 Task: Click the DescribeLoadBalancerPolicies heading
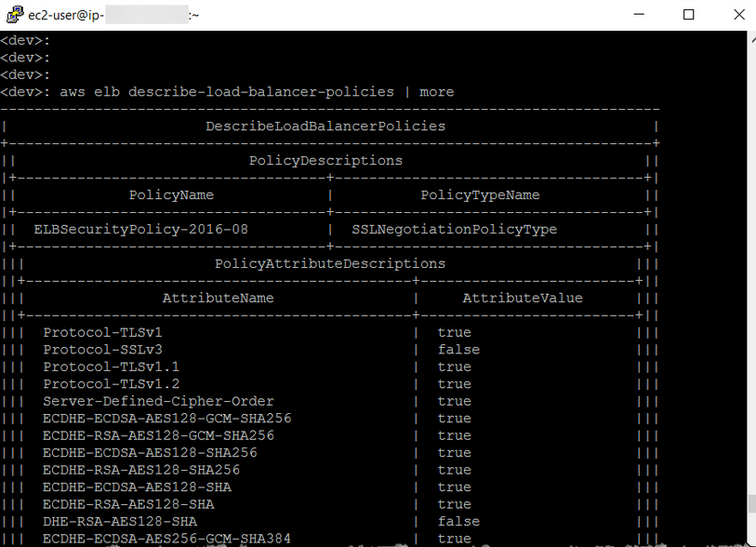(325, 127)
